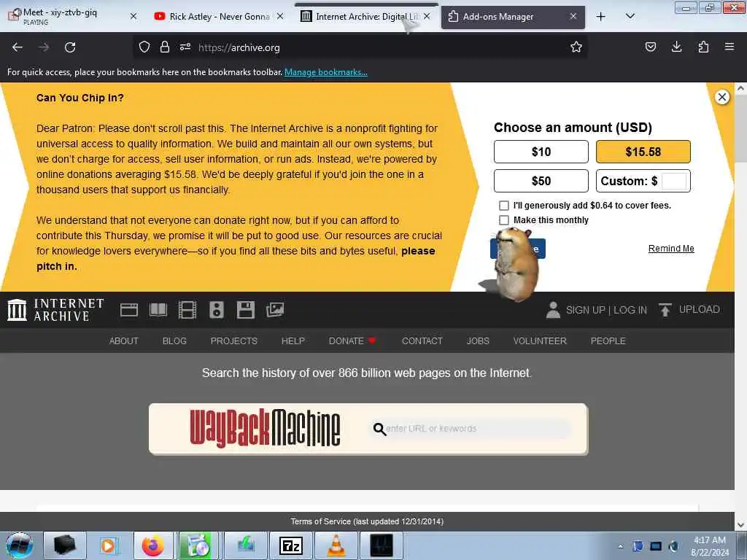The image size is (747, 560).
Task: Select the Internet Archive tab
Action: pyautogui.click(x=359, y=17)
